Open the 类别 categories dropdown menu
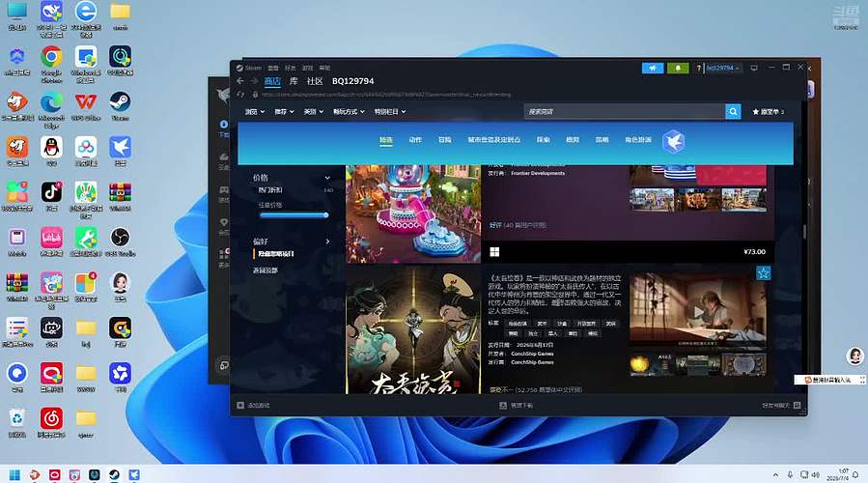Viewport: 868px width, 483px height. [314, 112]
